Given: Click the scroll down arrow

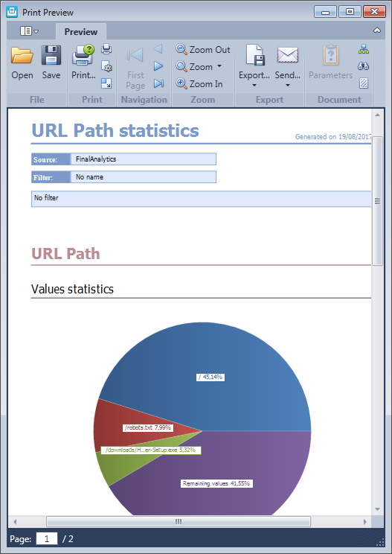Looking at the screenshot, I should click(x=377, y=509).
